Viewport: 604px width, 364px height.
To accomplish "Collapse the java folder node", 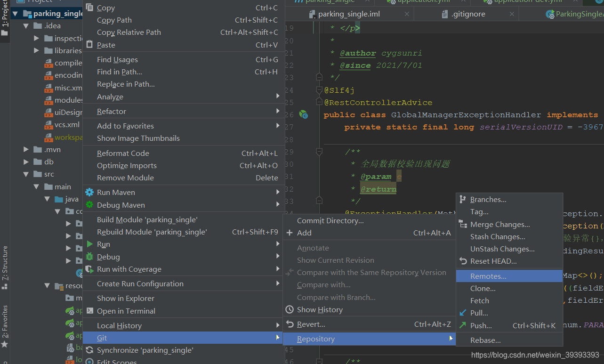I will coord(48,199).
